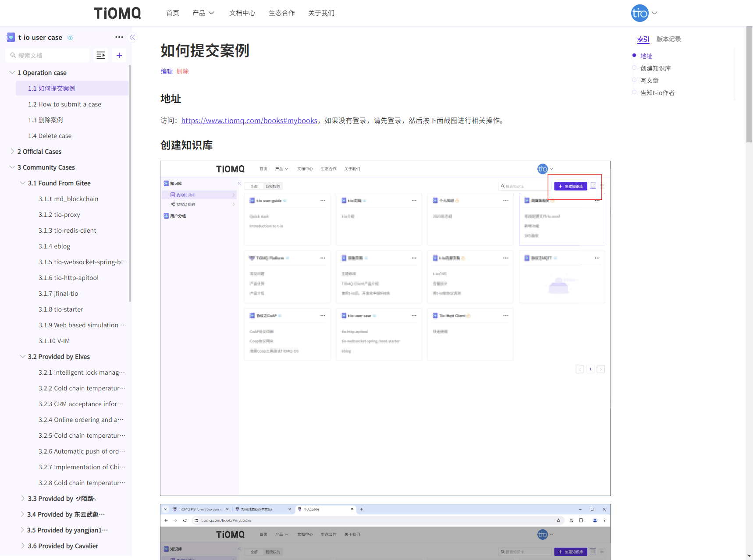Click the 创建知识库 tutorial screenshot image
The height and width of the screenshot is (560, 753).
(x=385, y=328)
